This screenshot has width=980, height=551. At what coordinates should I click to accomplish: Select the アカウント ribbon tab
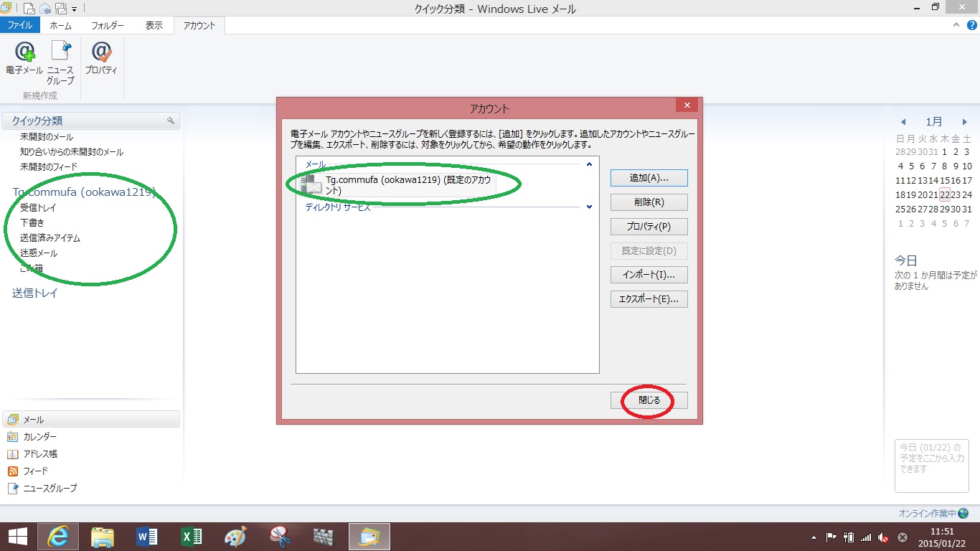[199, 25]
